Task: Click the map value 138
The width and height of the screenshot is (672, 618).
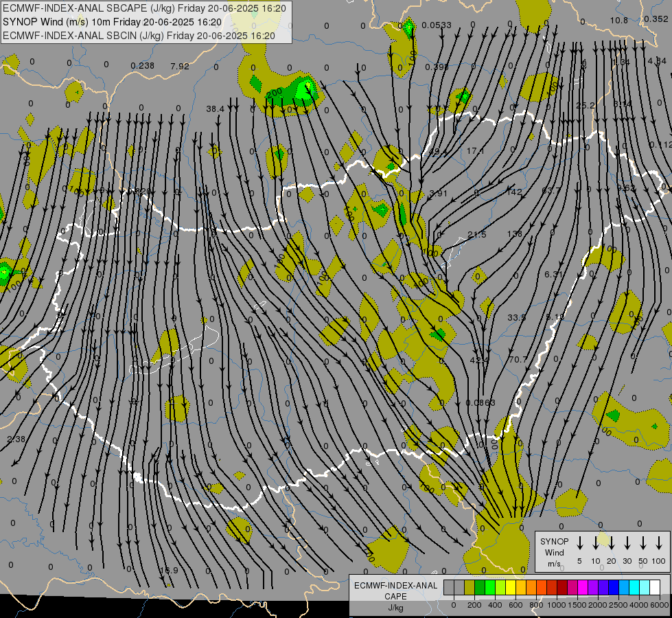Action: 515,233
